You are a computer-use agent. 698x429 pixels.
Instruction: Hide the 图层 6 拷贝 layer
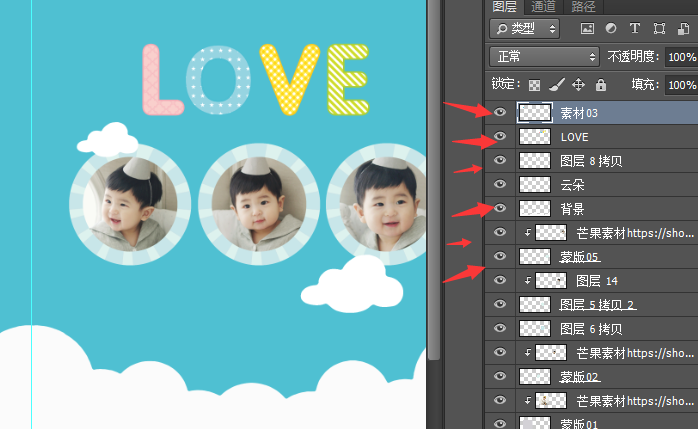[500, 328]
